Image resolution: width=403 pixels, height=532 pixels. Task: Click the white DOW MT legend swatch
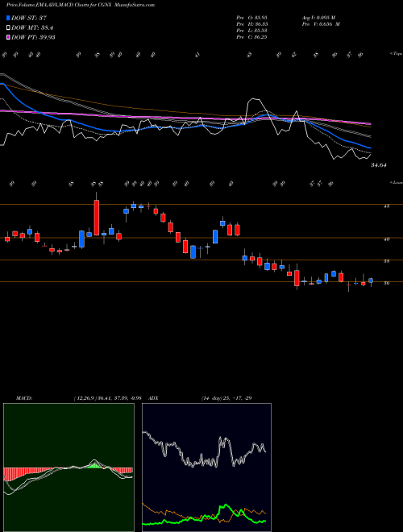click(x=8, y=28)
